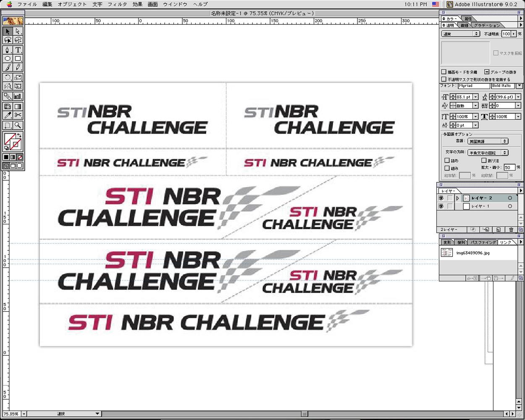Open the ファイル menu

point(27,4)
